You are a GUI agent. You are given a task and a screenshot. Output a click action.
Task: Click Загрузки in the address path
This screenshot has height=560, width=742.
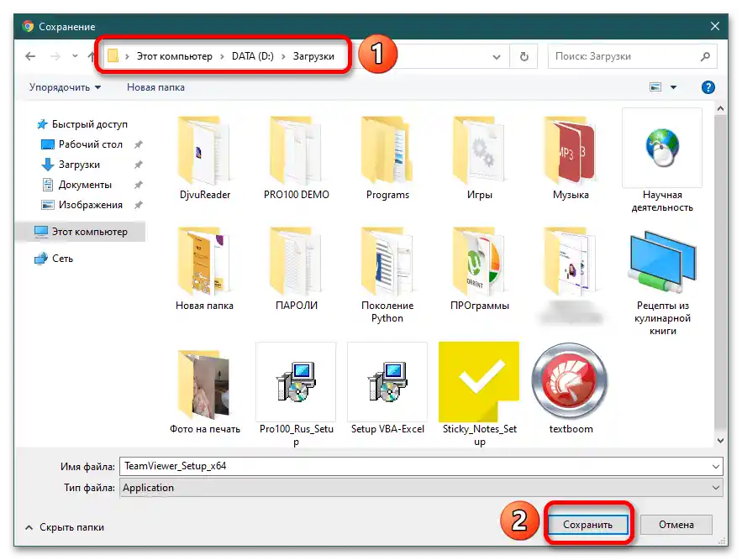coord(313,56)
